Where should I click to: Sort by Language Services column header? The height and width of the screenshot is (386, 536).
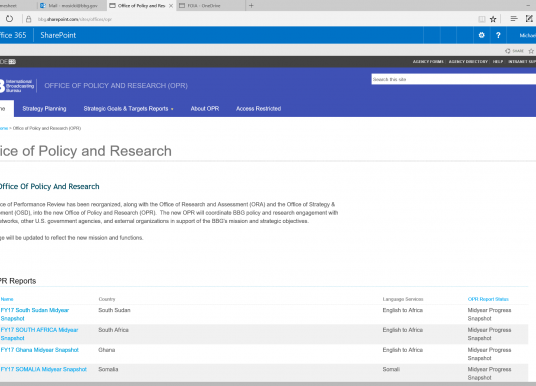pos(403,299)
